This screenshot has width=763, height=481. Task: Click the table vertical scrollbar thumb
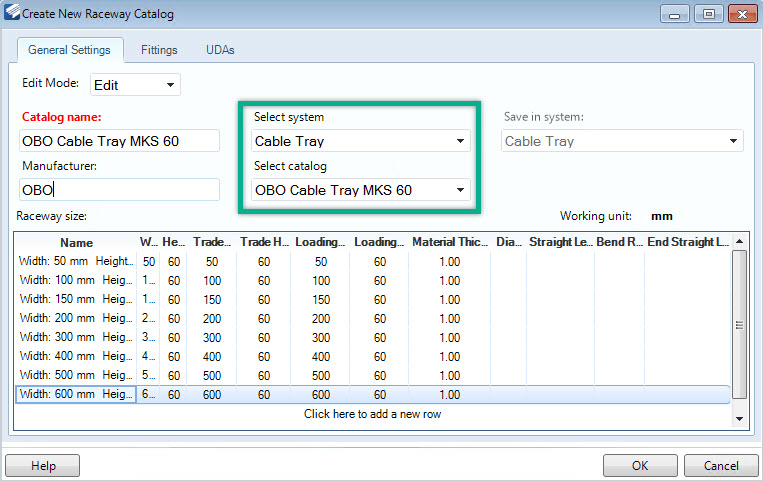point(739,325)
